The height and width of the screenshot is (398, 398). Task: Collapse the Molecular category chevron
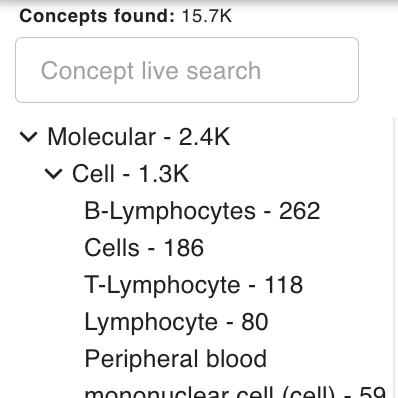coord(29,137)
